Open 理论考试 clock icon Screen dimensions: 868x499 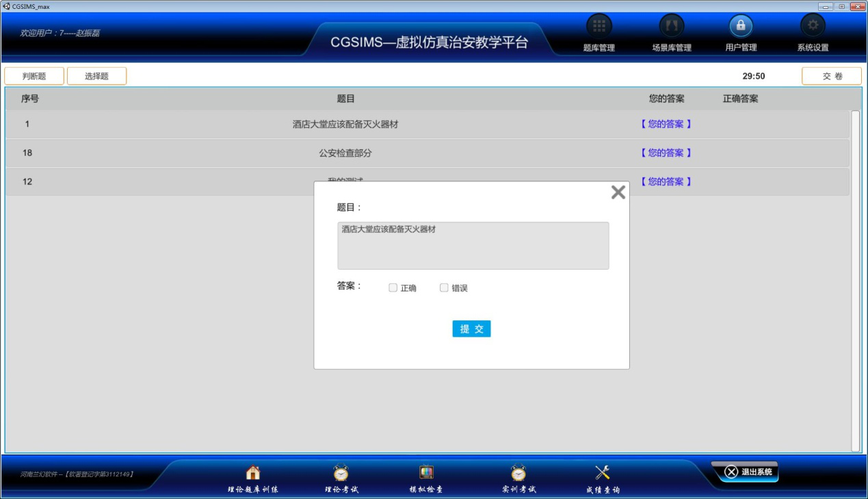pos(341,473)
